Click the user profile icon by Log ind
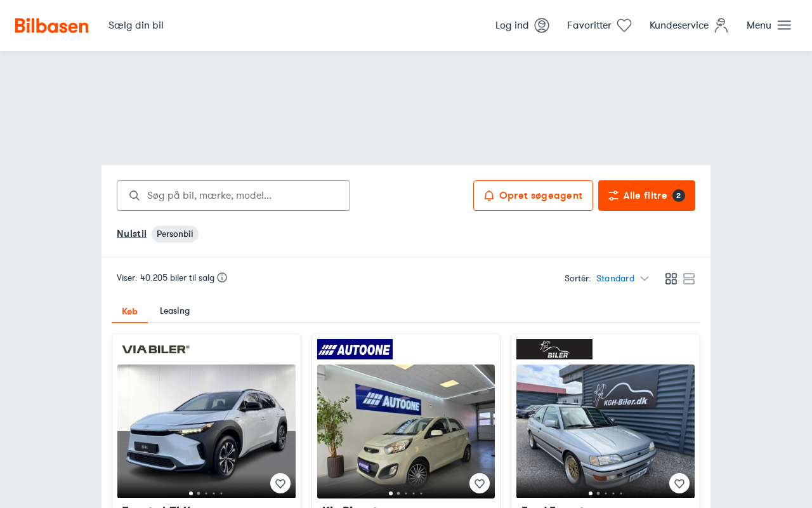 542,25
